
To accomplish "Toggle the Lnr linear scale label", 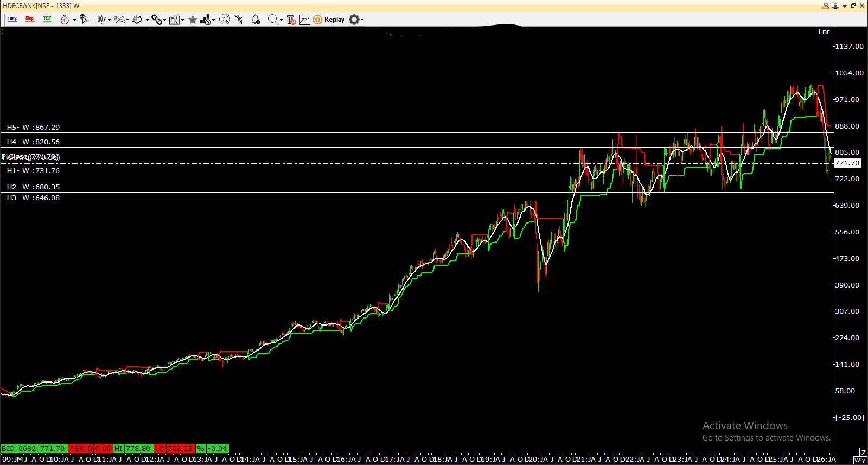I will tap(824, 32).
